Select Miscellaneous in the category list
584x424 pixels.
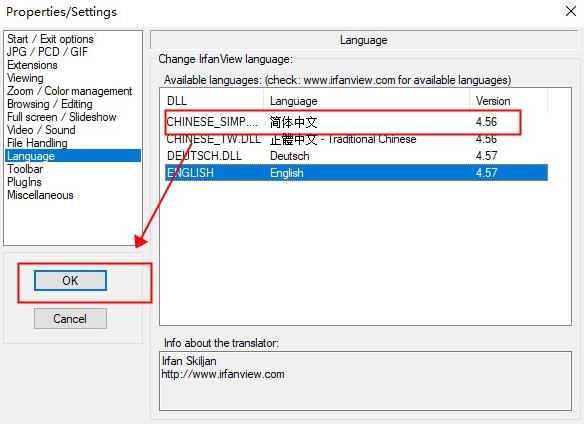(40, 195)
